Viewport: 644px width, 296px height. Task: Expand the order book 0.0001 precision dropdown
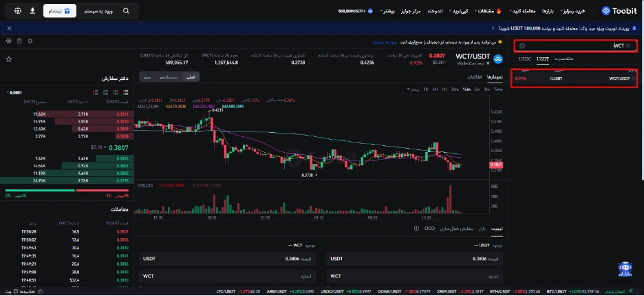tap(14, 92)
